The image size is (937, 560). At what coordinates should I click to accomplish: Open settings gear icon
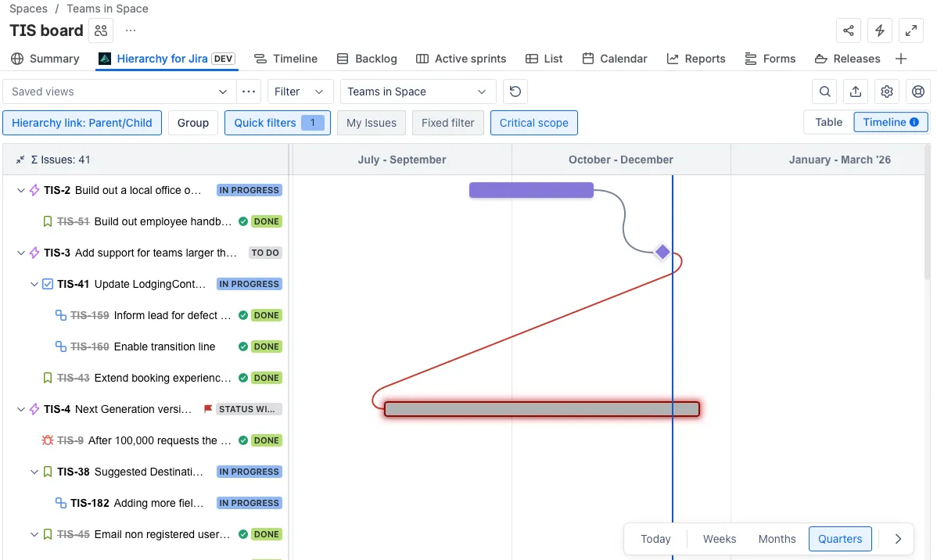887,92
